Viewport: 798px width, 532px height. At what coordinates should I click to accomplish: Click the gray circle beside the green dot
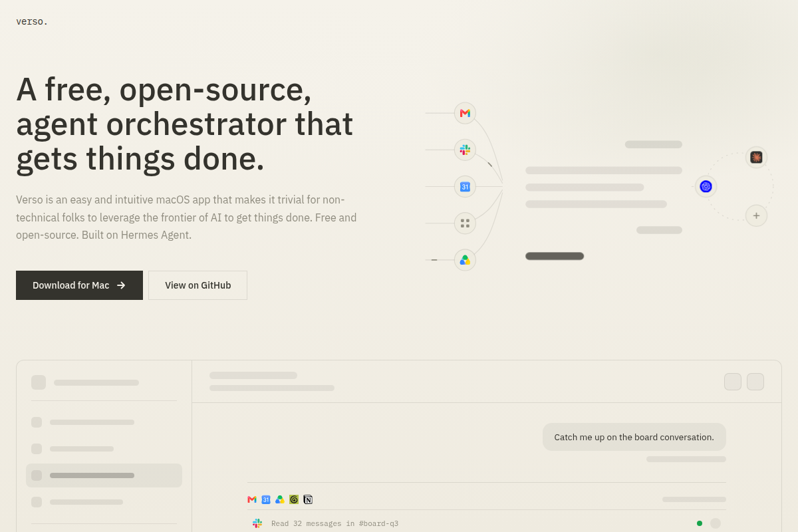pyautogui.click(x=716, y=523)
